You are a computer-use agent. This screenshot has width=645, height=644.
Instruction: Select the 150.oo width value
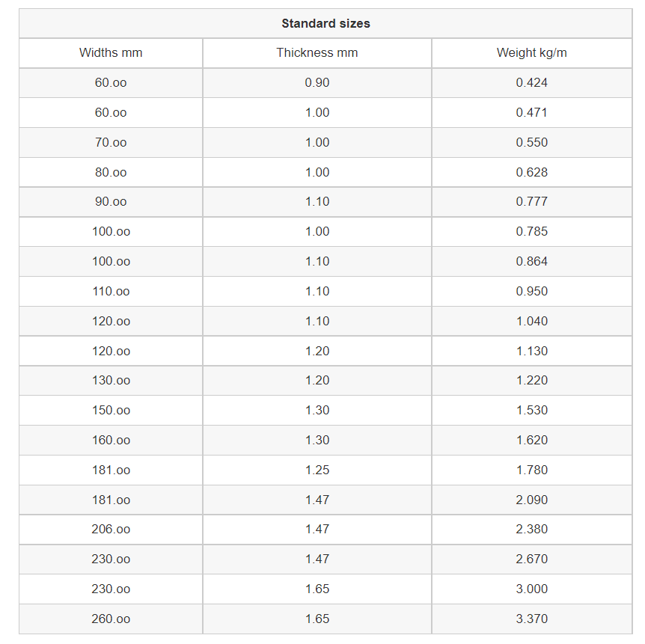111,411
